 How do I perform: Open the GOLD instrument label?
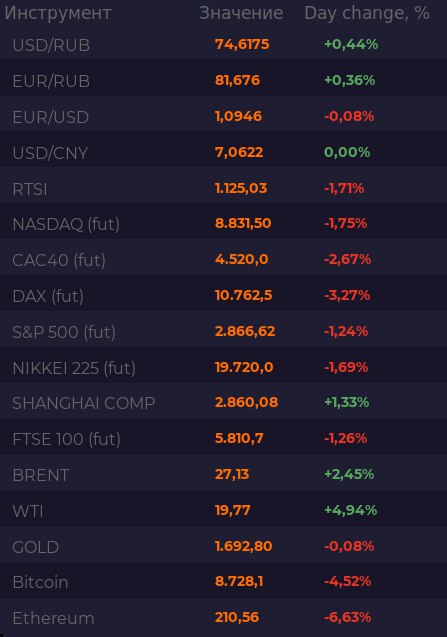(36, 547)
